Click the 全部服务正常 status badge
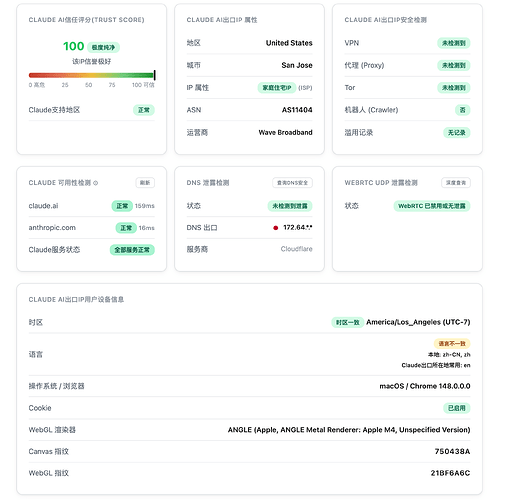This screenshot has width=519, height=500. pyautogui.click(x=132, y=250)
